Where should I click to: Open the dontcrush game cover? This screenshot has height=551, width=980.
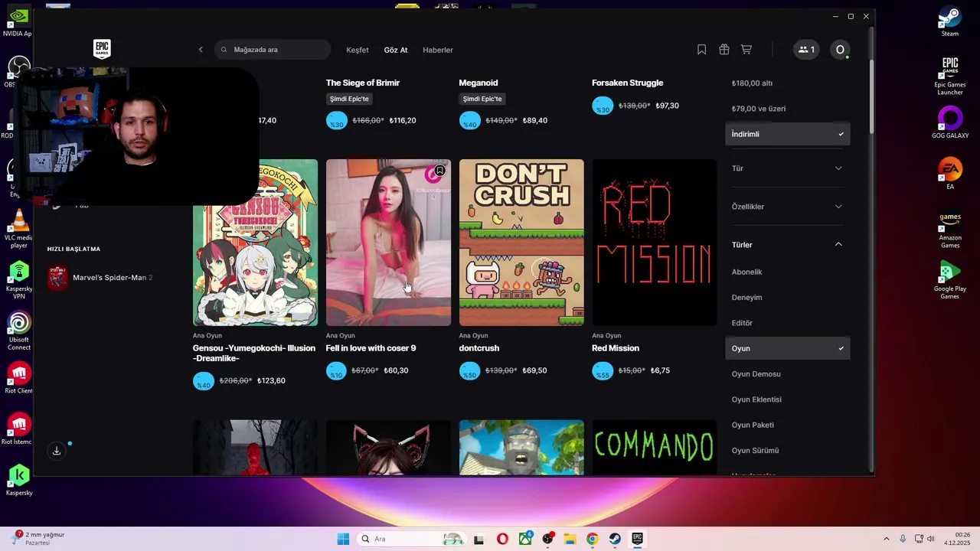pos(521,243)
